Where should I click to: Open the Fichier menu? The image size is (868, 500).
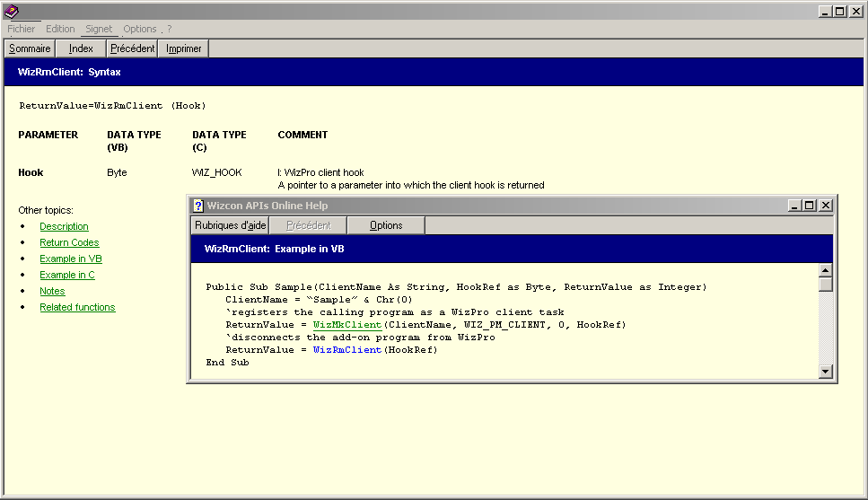point(21,29)
